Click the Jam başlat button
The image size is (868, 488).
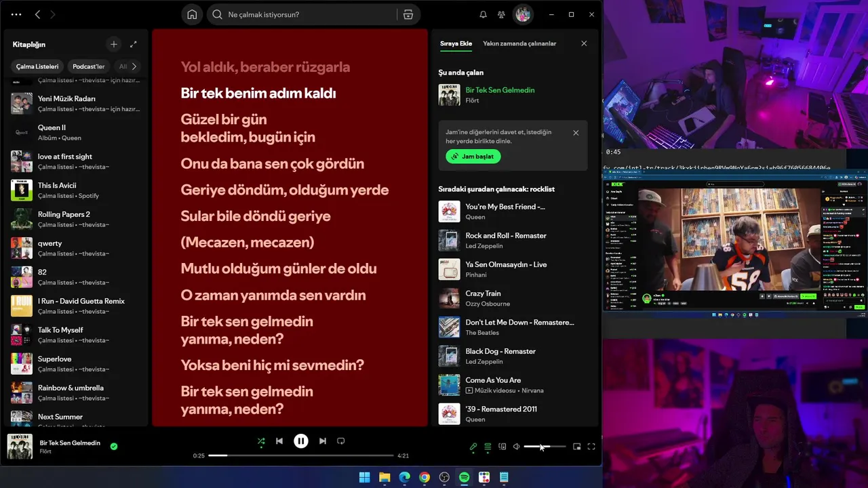[x=473, y=157]
